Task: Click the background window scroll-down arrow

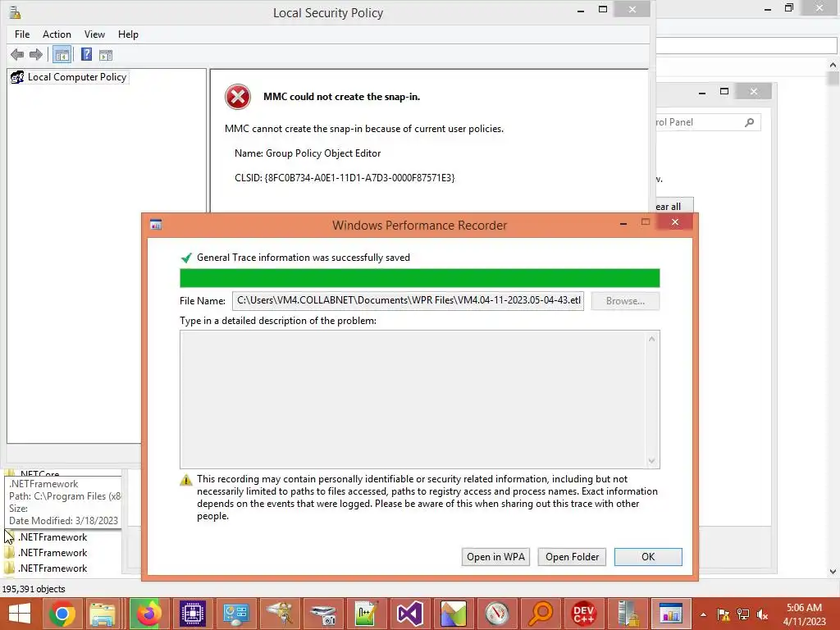Action: coord(833,572)
